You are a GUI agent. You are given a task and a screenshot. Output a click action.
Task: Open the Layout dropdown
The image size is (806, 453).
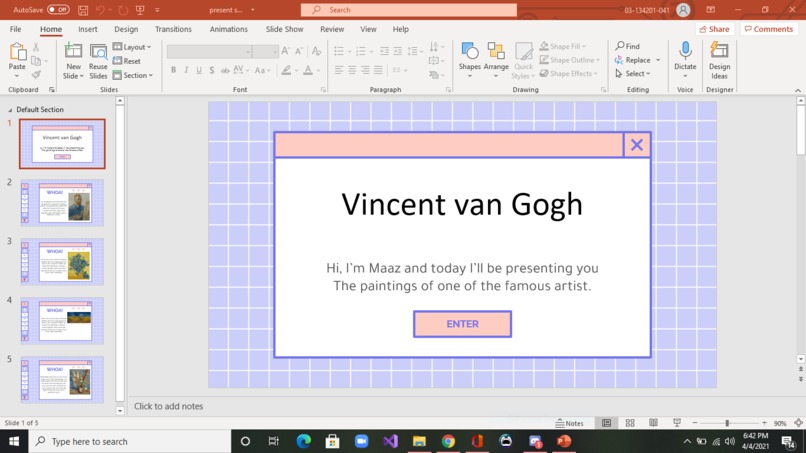click(132, 47)
